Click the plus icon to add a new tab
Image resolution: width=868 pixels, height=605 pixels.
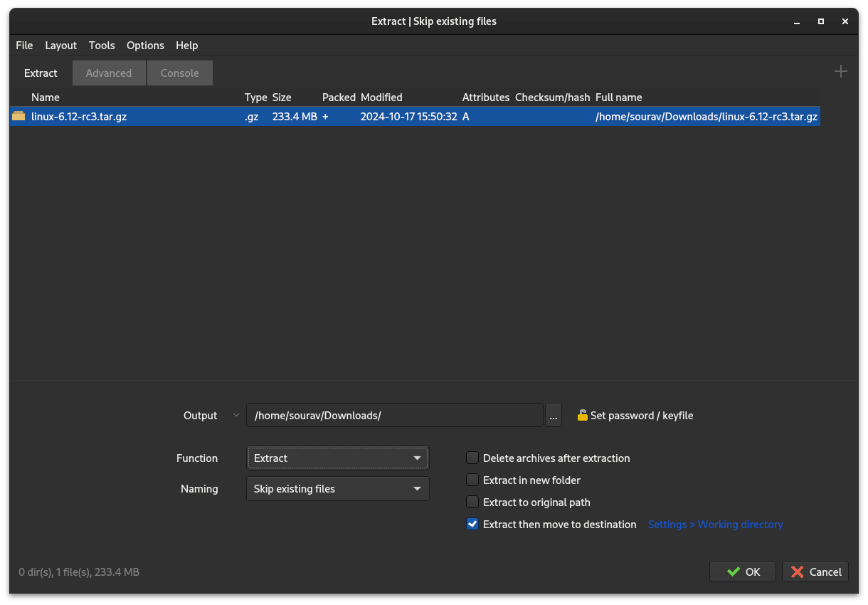pos(840,71)
